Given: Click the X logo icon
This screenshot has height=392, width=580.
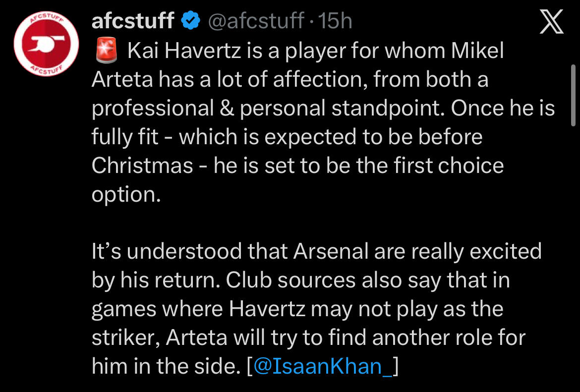Looking at the screenshot, I should coord(551,23).
